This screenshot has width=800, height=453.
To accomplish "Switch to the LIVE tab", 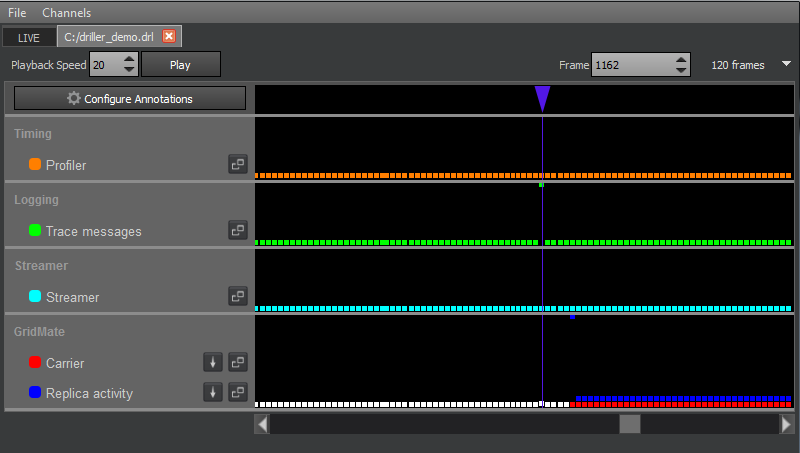I will point(29,37).
